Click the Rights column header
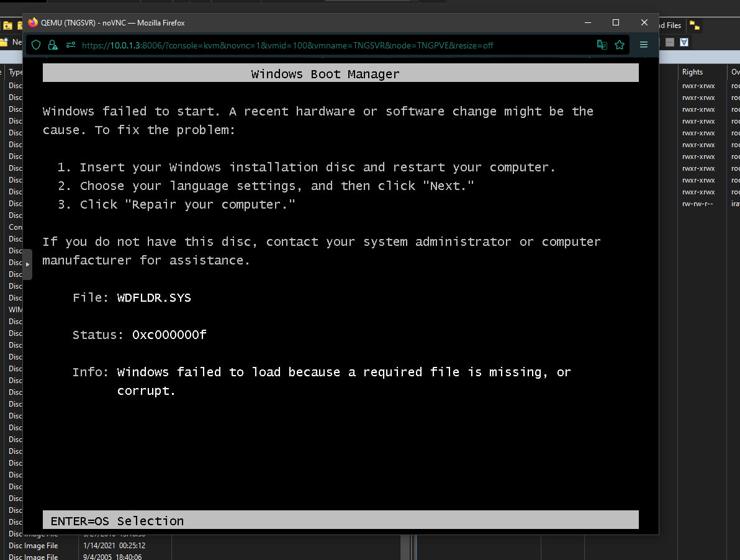The image size is (740, 560). coord(692,72)
